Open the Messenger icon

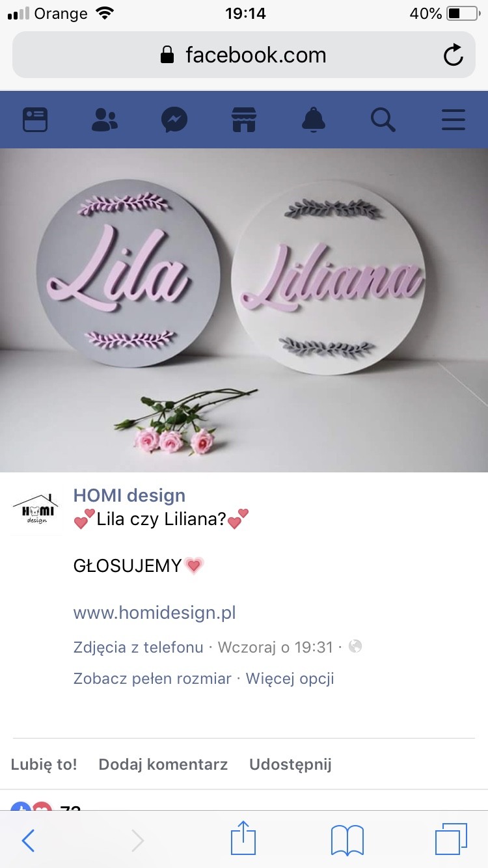click(174, 120)
